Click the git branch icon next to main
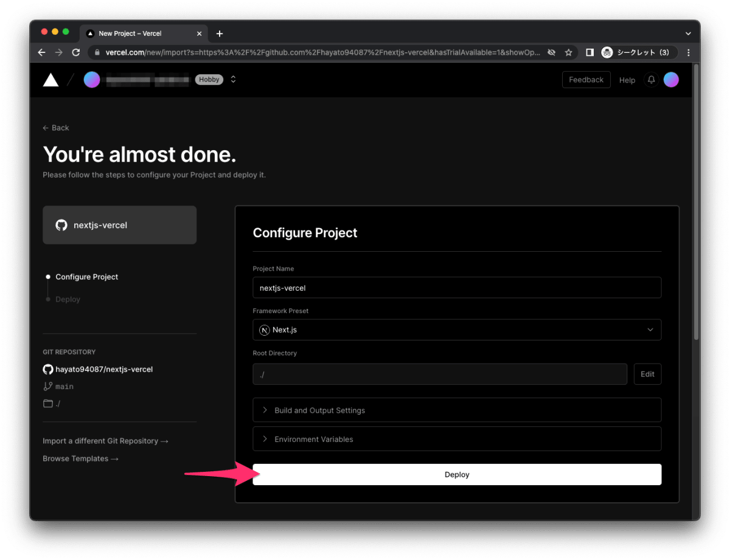Viewport: 730px width, 560px height. (47, 386)
